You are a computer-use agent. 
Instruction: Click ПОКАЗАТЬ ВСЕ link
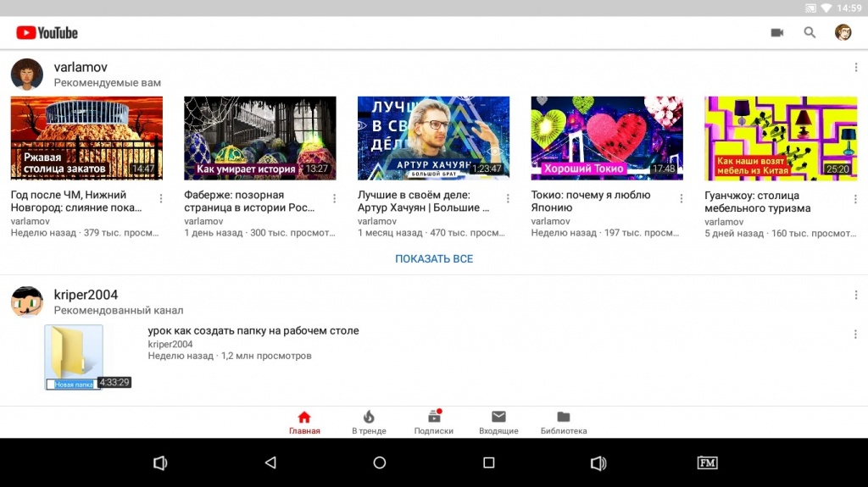434,259
